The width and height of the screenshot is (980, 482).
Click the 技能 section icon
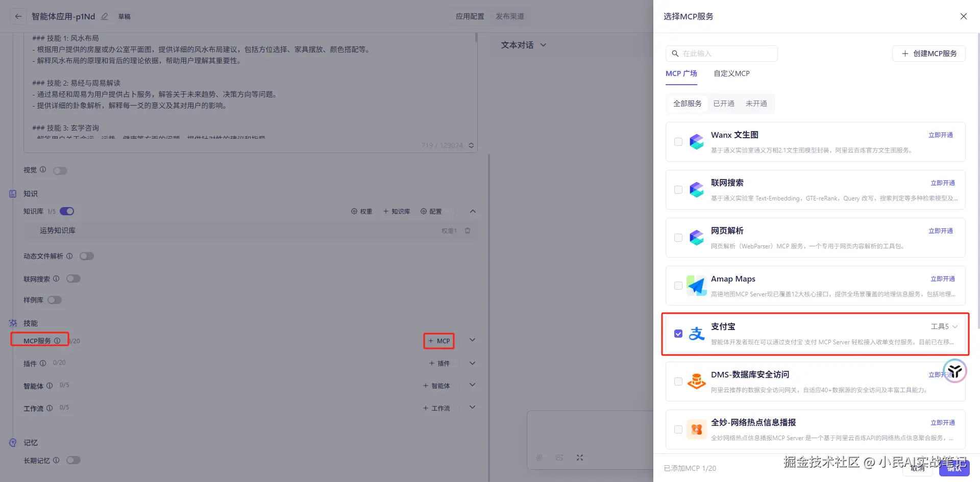click(x=13, y=323)
